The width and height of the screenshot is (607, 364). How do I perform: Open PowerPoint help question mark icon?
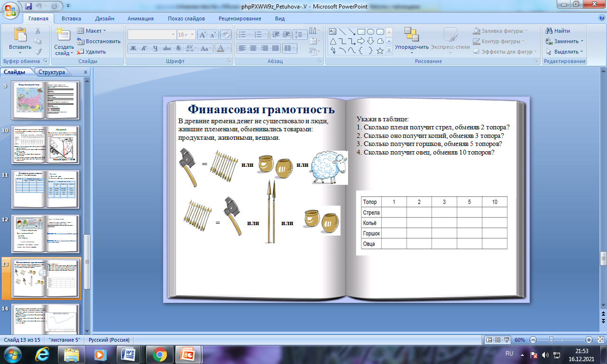(601, 18)
